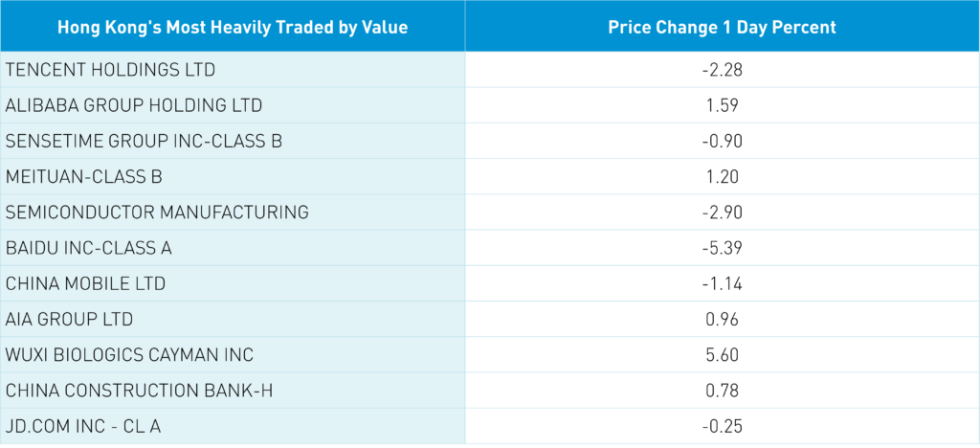Select the CHINA CONSTRUCTION BANK-H cell
The height and width of the screenshot is (448, 980).
(134, 391)
